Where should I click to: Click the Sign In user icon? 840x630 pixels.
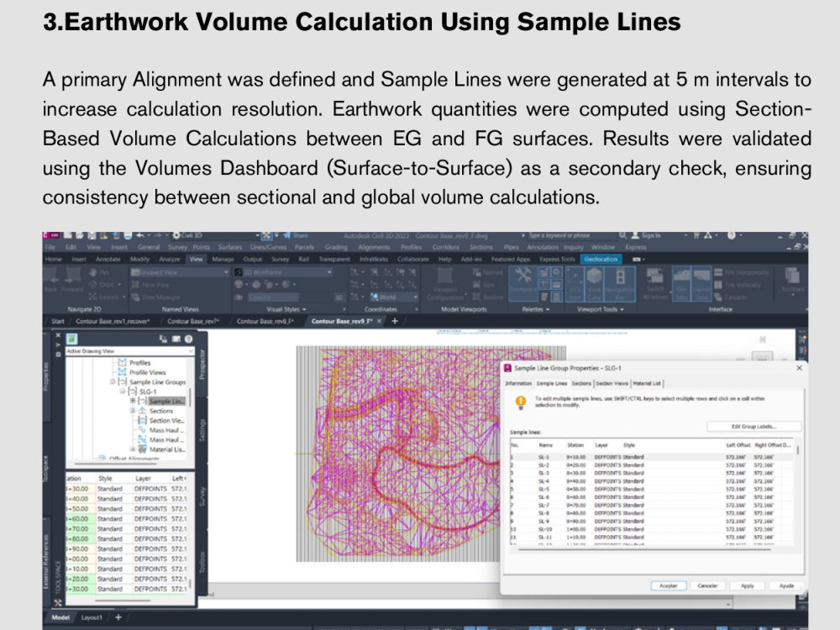pos(635,235)
